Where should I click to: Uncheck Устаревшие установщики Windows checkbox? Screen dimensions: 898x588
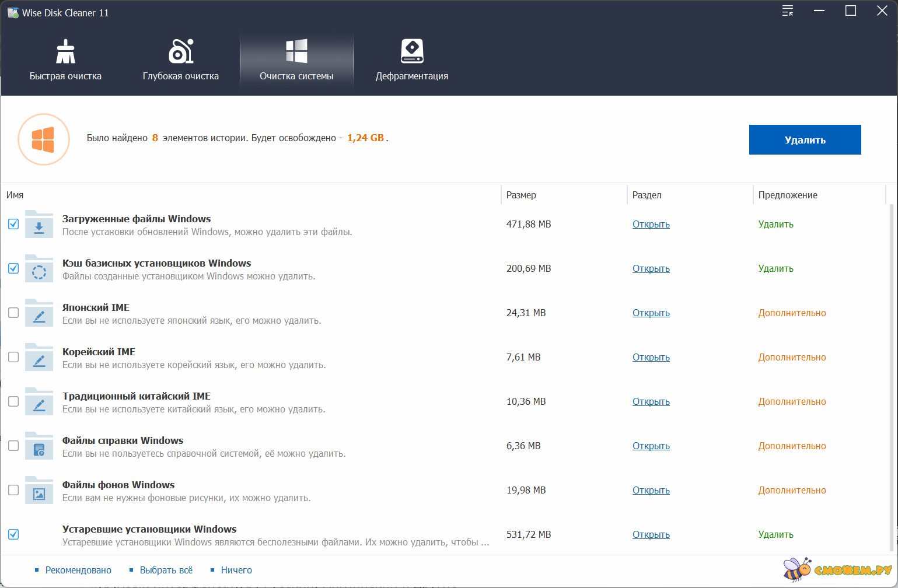(13, 534)
